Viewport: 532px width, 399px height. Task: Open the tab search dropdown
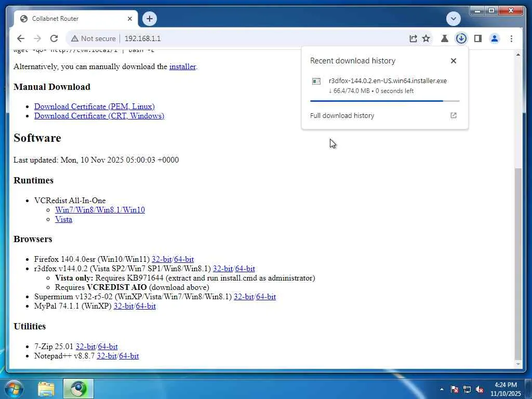pyautogui.click(x=454, y=19)
